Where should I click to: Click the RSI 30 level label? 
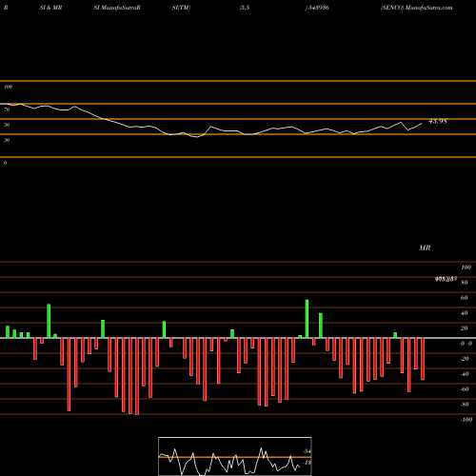(7, 140)
